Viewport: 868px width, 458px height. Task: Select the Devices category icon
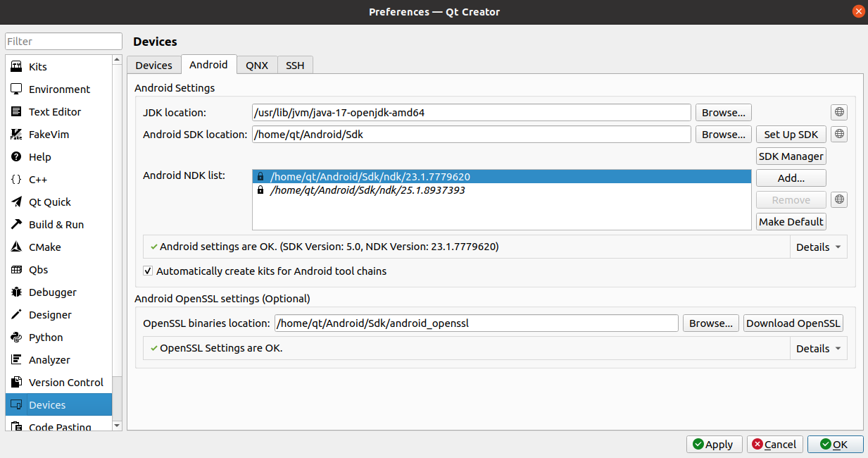click(16, 405)
